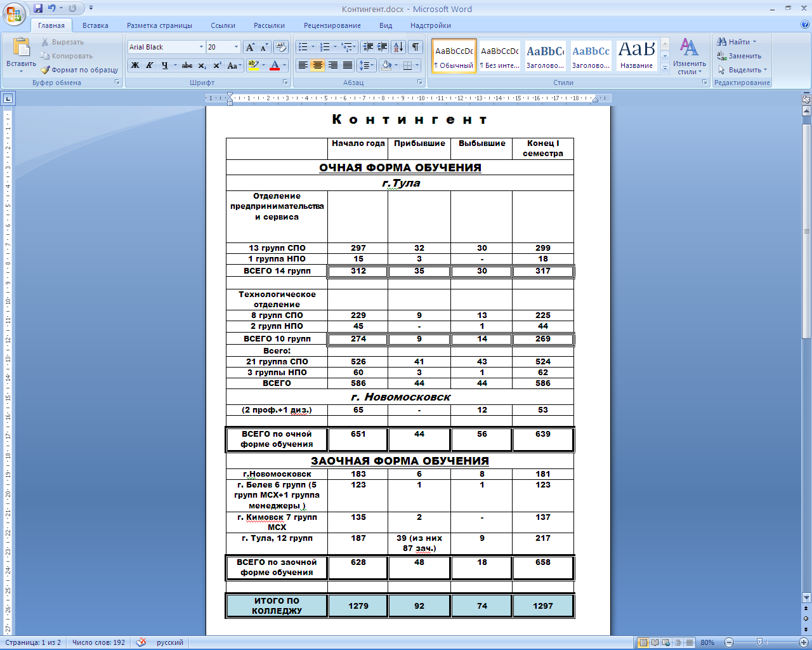
Task: Save document via quick access toolbar
Action: click(38, 8)
